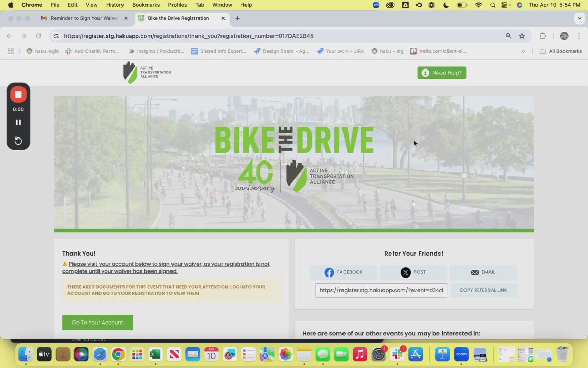Stop the screen recording with red button
The width and height of the screenshot is (588, 368).
tap(18, 95)
